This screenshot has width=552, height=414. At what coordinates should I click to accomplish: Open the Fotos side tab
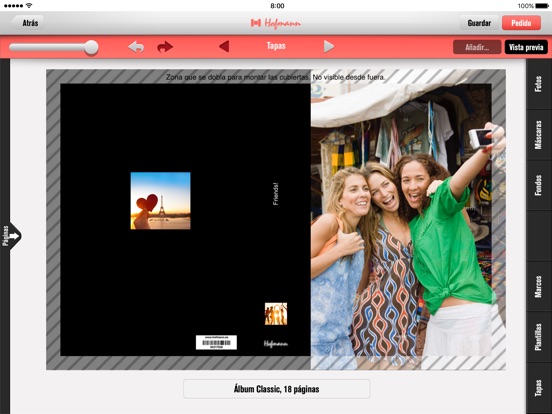point(539,84)
